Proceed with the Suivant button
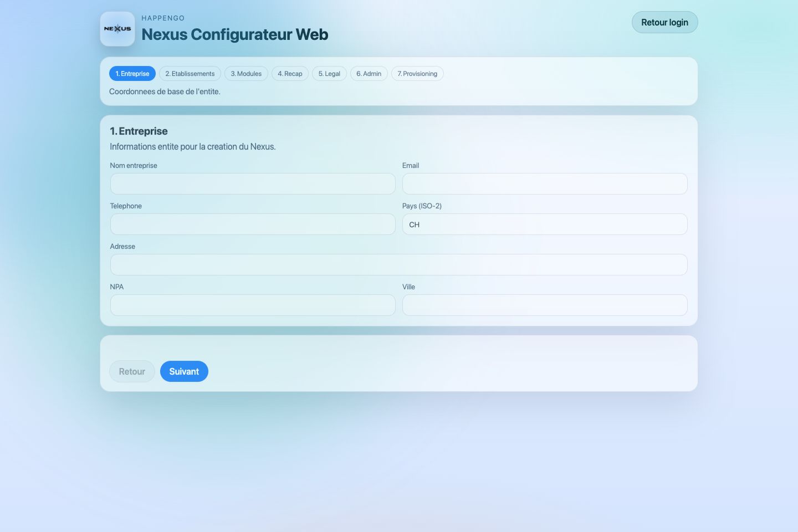The height and width of the screenshot is (532, 798). pyautogui.click(x=184, y=371)
